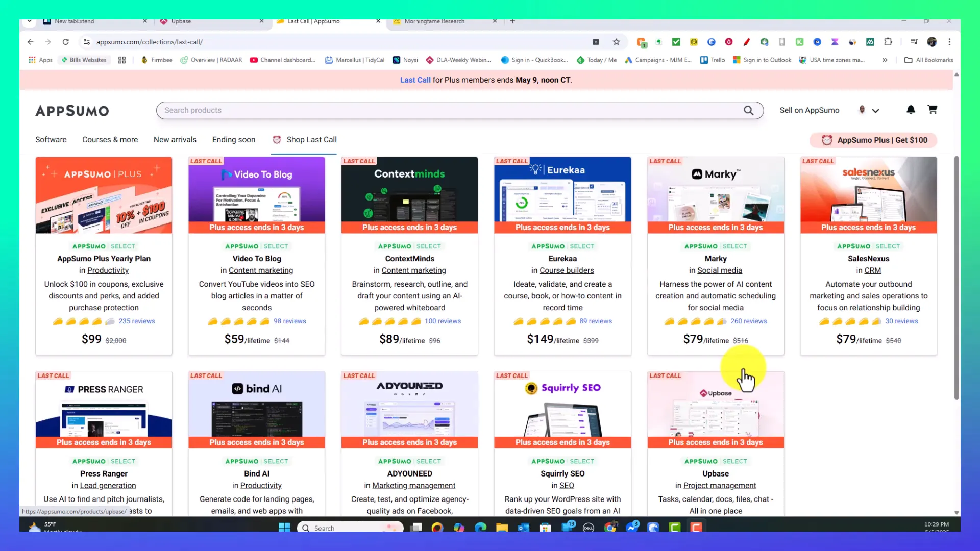Select Shop Last Call tab

304,140
